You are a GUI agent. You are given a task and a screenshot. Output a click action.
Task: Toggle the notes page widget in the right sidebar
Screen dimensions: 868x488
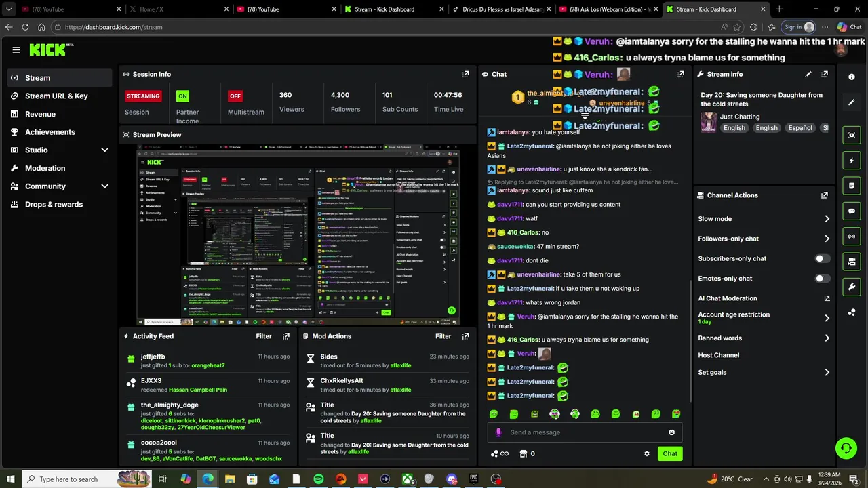coord(852,186)
